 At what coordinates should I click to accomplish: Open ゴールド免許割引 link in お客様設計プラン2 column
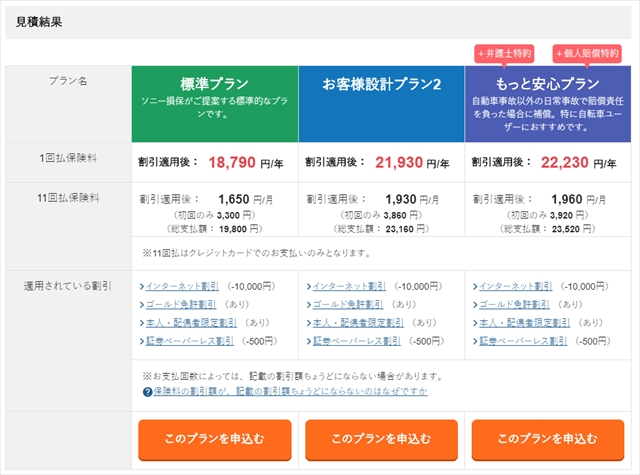click(x=347, y=304)
